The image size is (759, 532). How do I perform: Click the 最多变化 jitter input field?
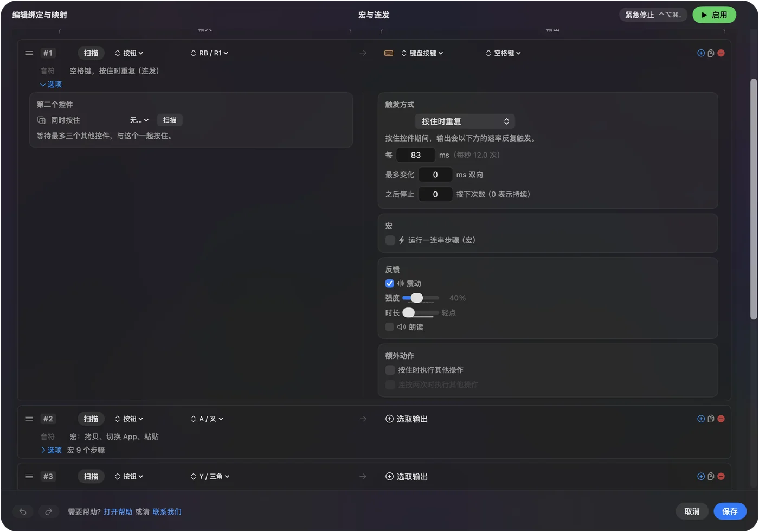click(x=435, y=175)
